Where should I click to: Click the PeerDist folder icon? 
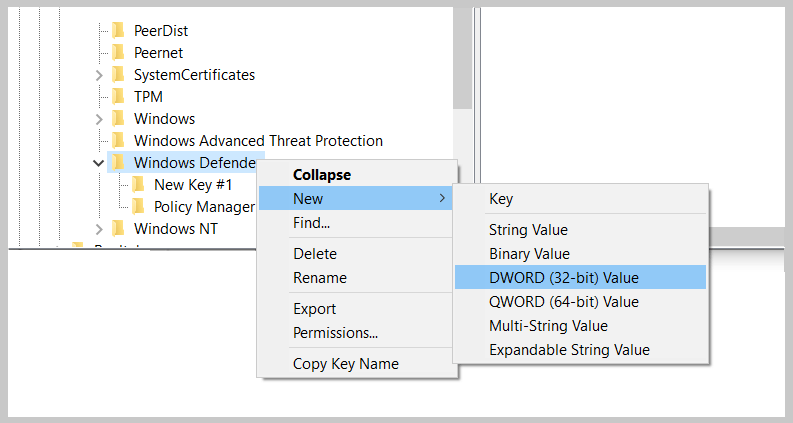118,30
